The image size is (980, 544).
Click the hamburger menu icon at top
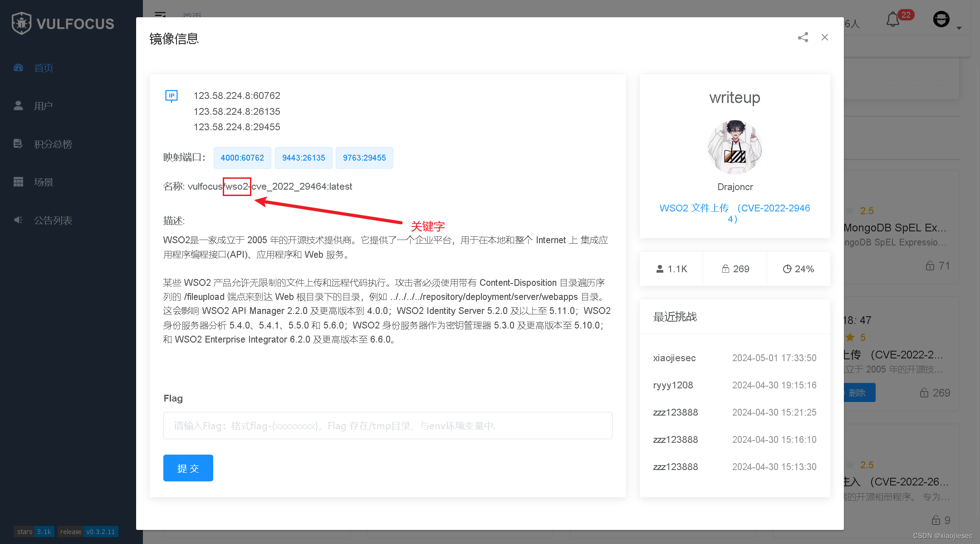(x=160, y=15)
